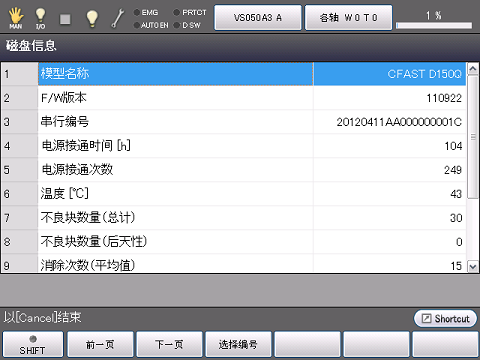Click the D SW status indicator
The width and height of the screenshot is (480, 360).
click(x=187, y=25)
